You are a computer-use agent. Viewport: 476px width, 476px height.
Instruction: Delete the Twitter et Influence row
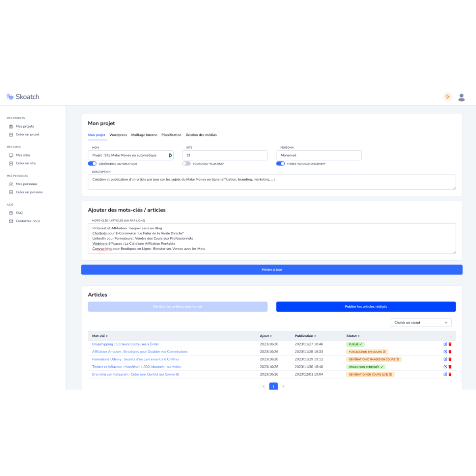pyautogui.click(x=450, y=367)
